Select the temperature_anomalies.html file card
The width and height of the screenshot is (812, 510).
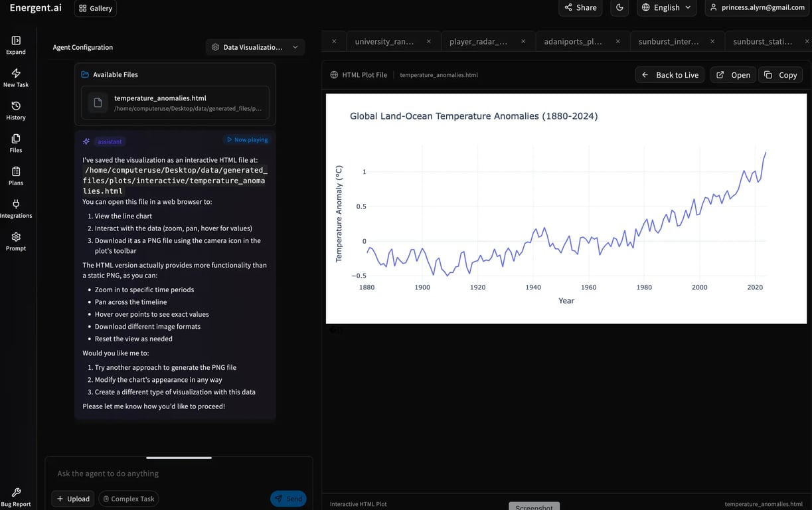175,103
